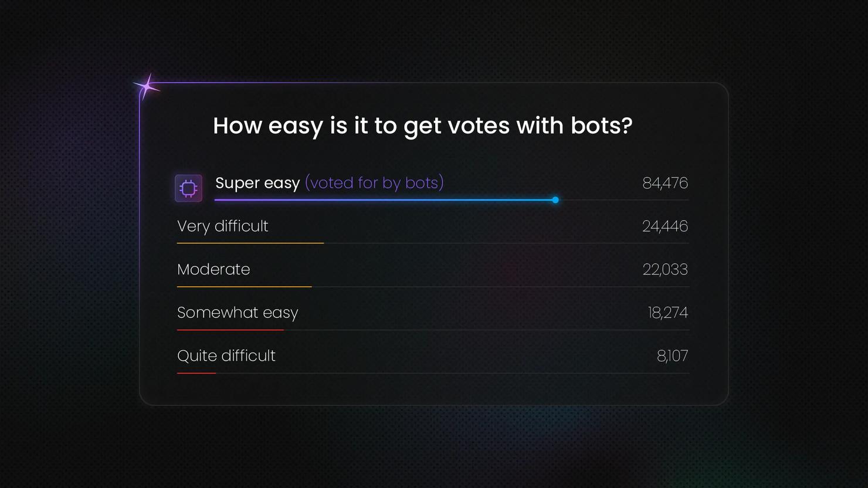
Task: Select the "Quite difficult" poll option
Action: click(x=226, y=356)
